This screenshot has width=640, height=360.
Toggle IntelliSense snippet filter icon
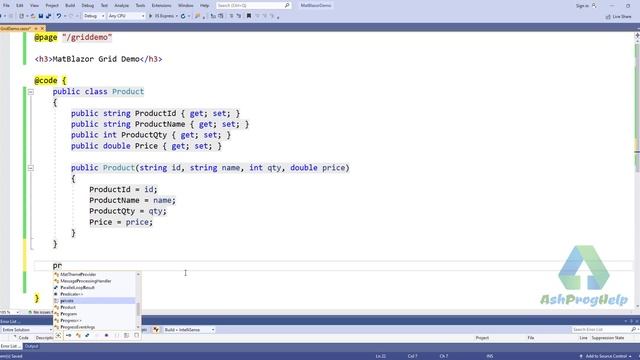pyautogui.click(x=136, y=336)
